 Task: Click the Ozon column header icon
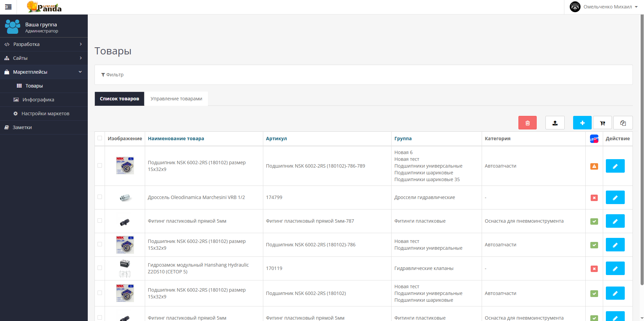[x=594, y=139]
